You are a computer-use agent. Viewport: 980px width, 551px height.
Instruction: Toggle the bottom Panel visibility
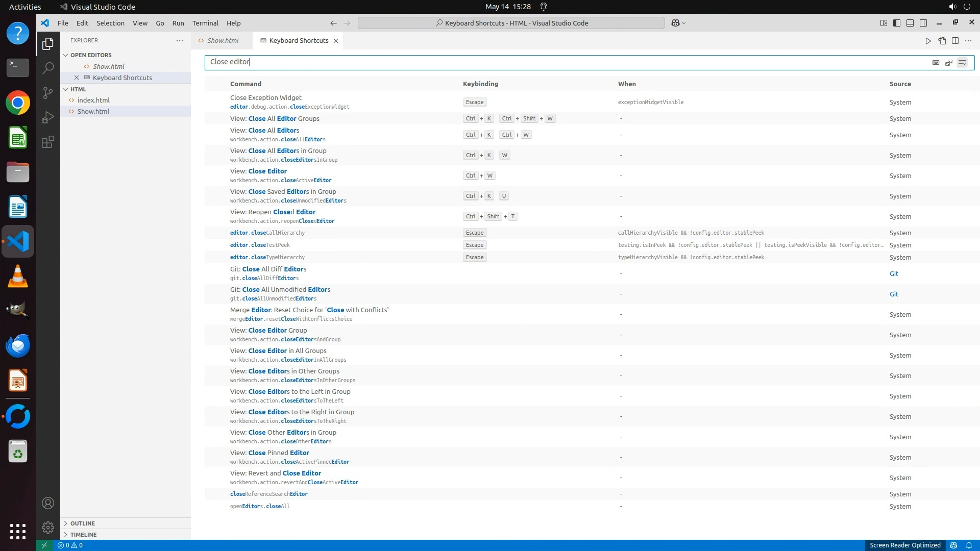(910, 23)
